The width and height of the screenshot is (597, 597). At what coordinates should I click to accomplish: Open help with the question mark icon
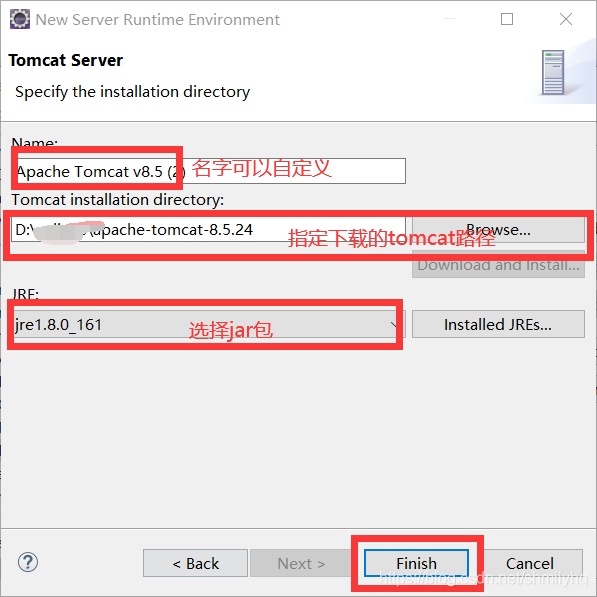28,562
